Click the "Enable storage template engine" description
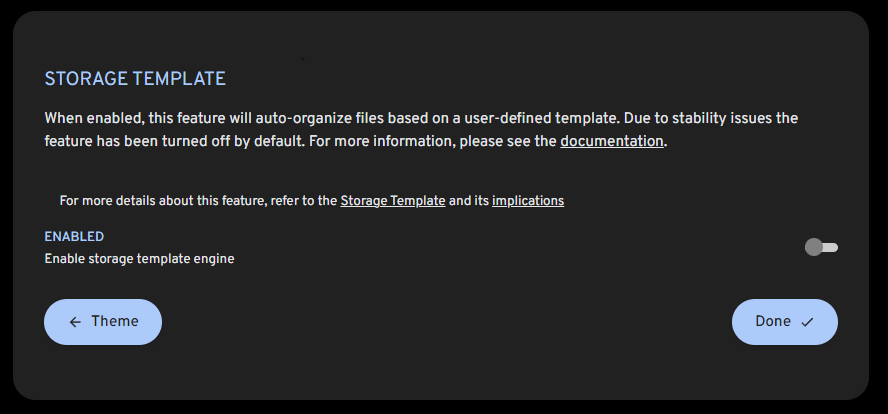This screenshot has width=888, height=414. (x=139, y=259)
